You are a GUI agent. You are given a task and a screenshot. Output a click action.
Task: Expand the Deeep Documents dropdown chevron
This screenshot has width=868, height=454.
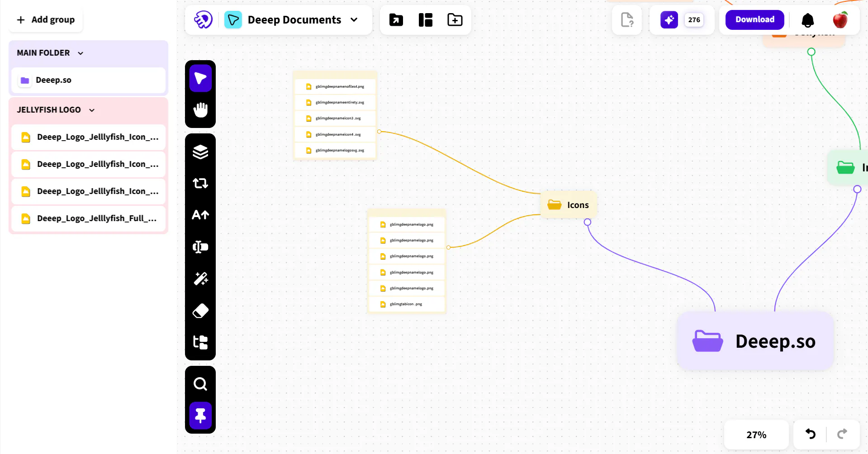[x=354, y=20]
